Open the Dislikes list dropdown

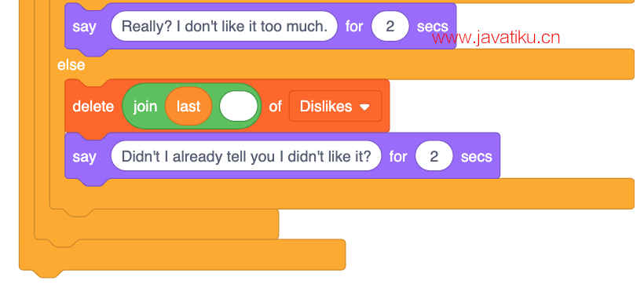335,106
